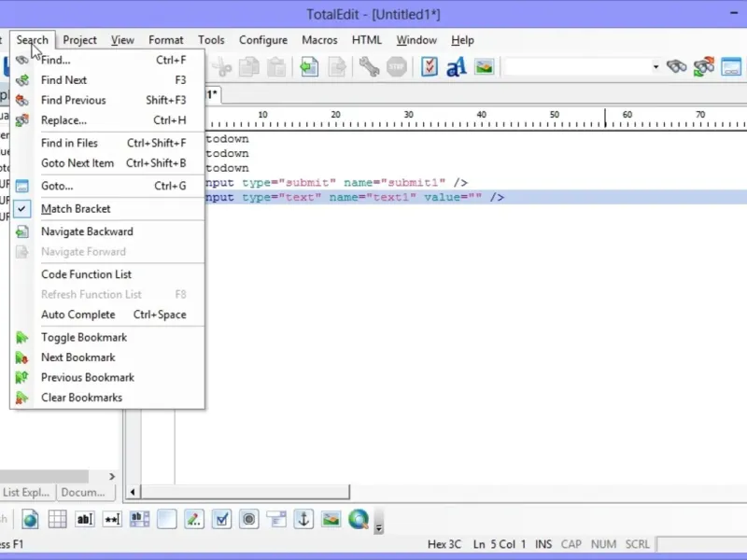Insert a dropdown list with the combo box icon
Screen dimensions: 747x560
tap(276, 519)
